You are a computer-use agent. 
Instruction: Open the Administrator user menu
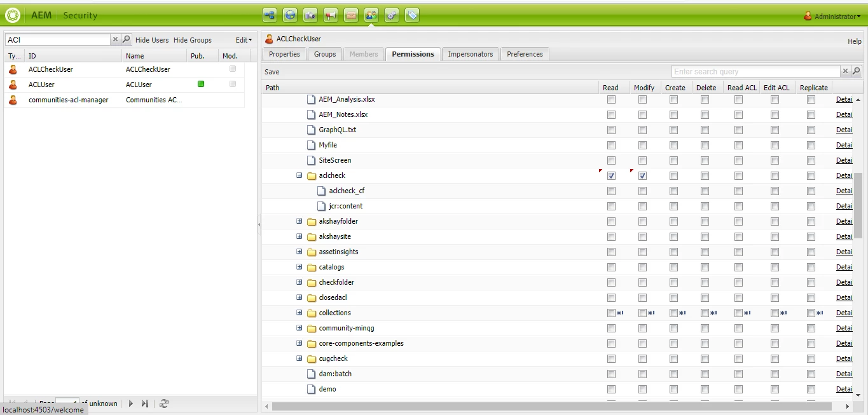[x=833, y=17]
